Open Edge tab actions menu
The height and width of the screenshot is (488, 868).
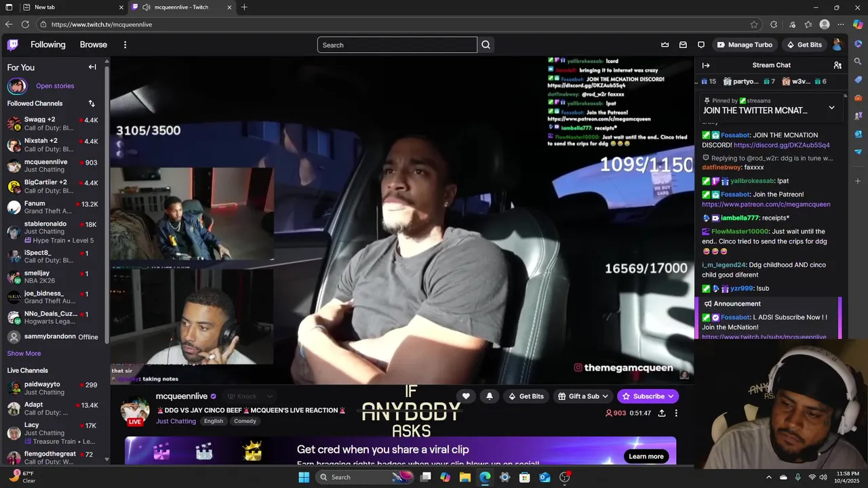click(x=9, y=7)
